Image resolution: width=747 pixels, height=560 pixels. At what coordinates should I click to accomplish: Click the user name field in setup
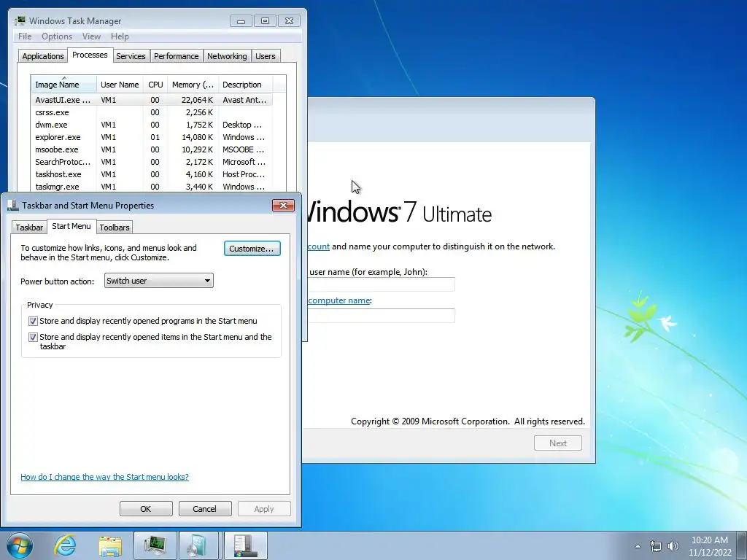click(381, 284)
